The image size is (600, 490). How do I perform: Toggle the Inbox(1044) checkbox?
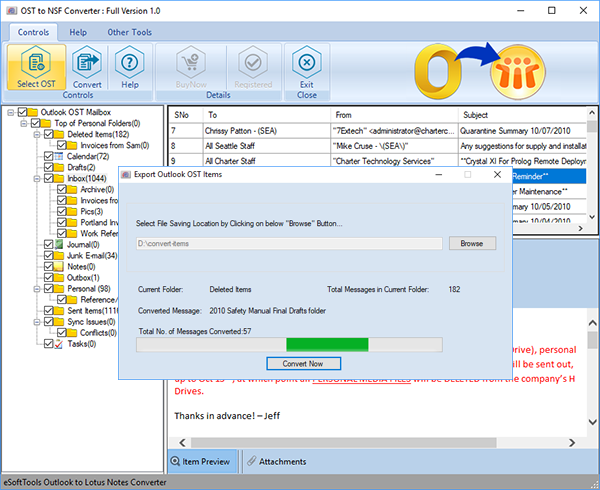click(49, 179)
